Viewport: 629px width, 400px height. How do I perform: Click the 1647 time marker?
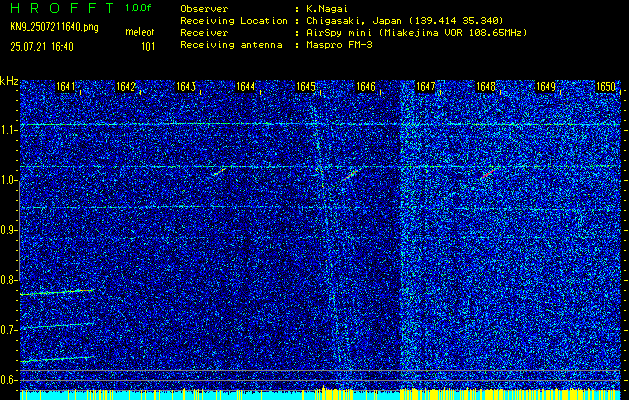[426, 87]
